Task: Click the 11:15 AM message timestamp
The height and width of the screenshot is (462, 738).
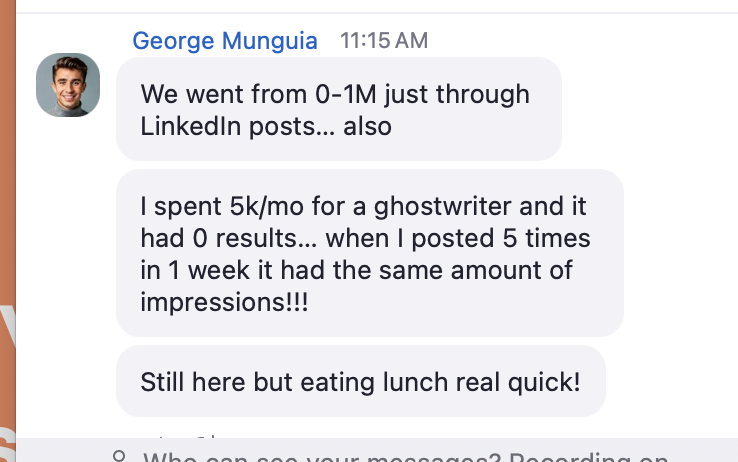Action: (384, 41)
